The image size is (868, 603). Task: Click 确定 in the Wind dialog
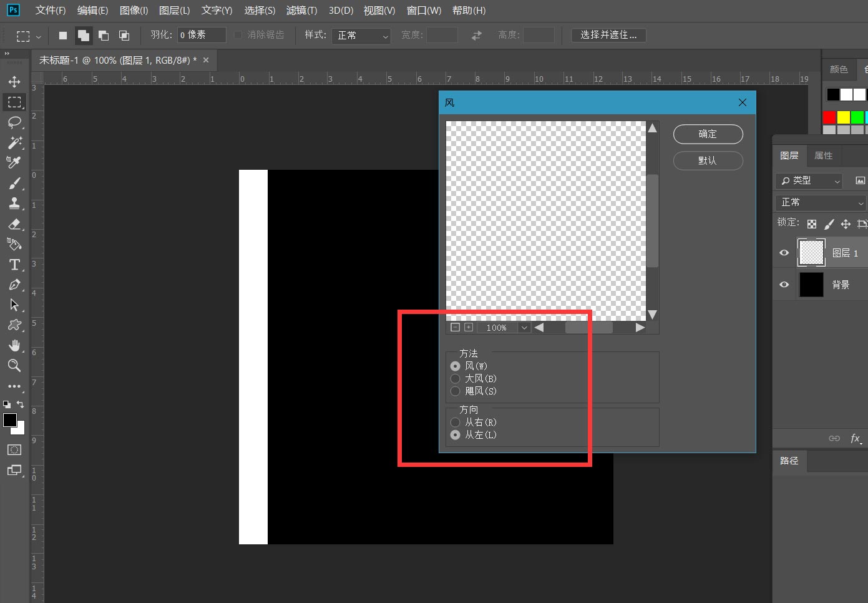[x=708, y=134]
